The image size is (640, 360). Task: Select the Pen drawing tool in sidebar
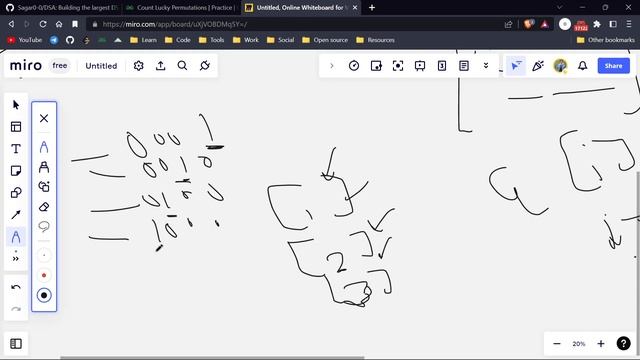click(x=16, y=237)
